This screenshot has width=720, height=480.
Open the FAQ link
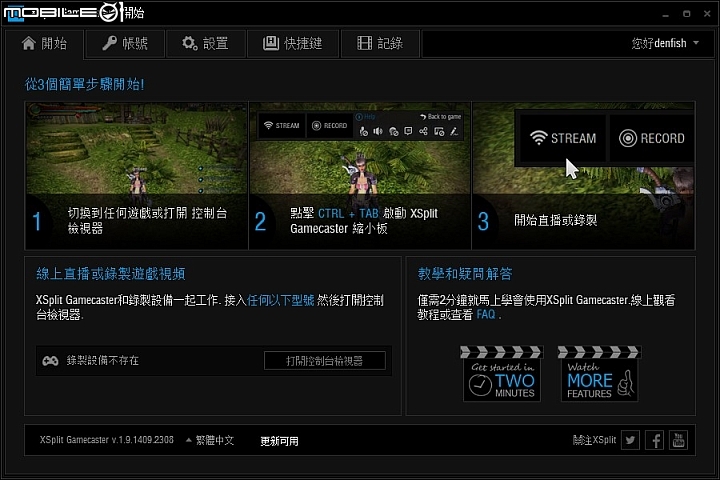click(x=486, y=315)
